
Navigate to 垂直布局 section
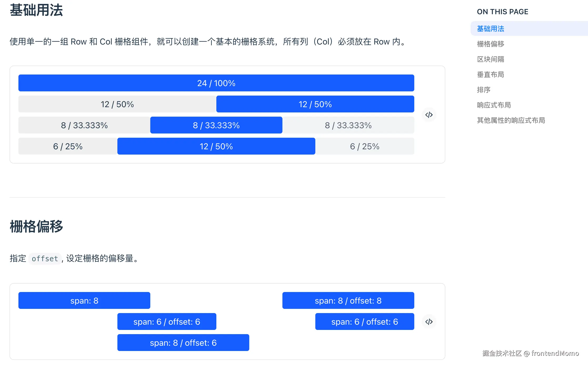pos(490,75)
